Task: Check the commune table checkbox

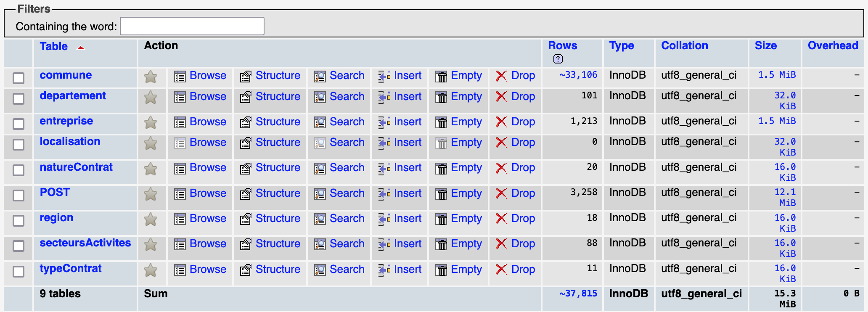Action: click(19, 78)
